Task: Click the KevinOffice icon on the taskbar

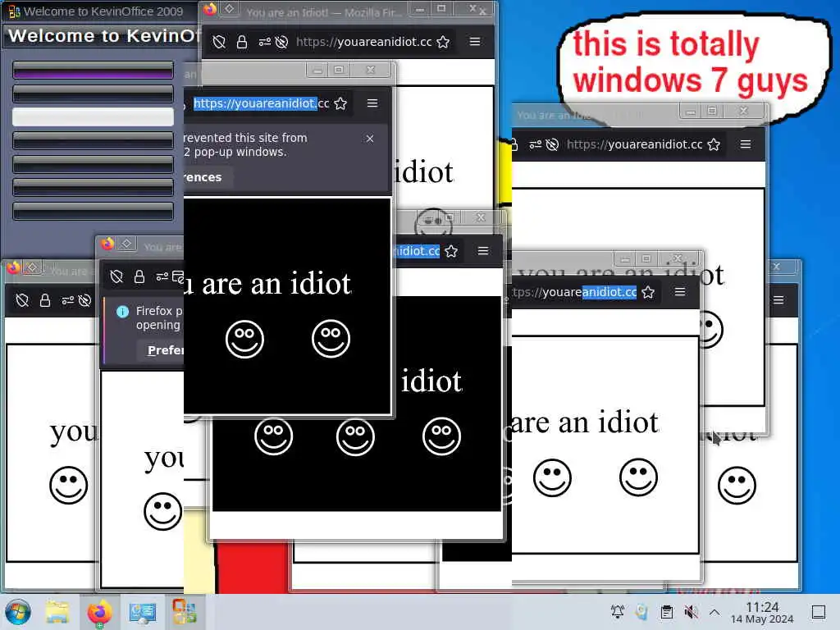Action: point(185,612)
